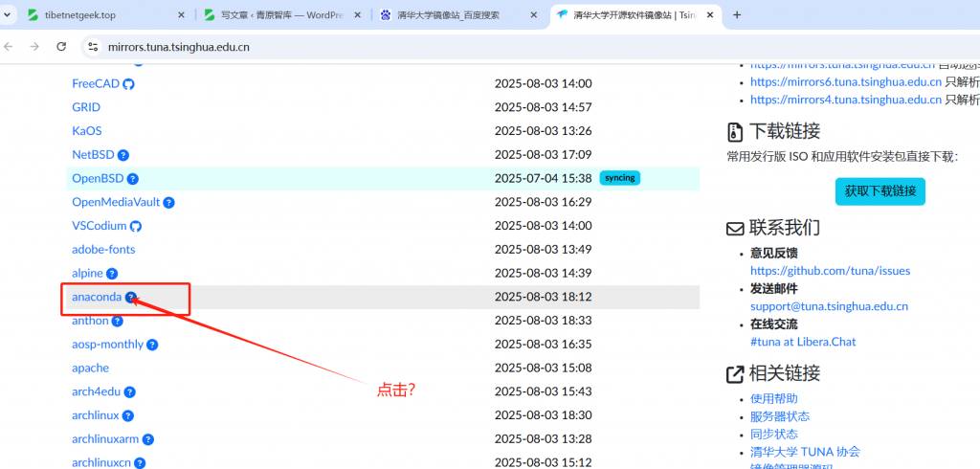Open the KaOS mirror link
The image size is (980, 469).
87,131
